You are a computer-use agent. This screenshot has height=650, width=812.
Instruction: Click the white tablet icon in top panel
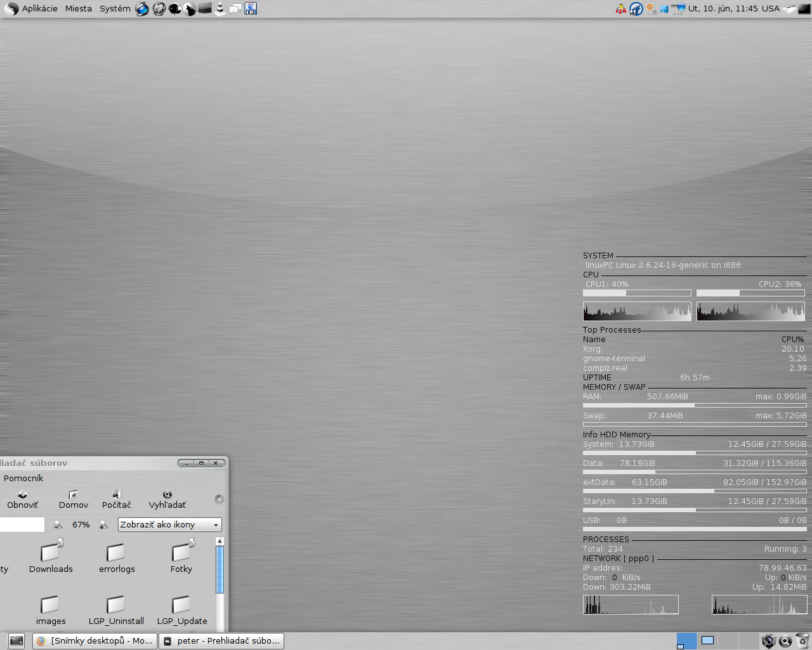coord(790,9)
